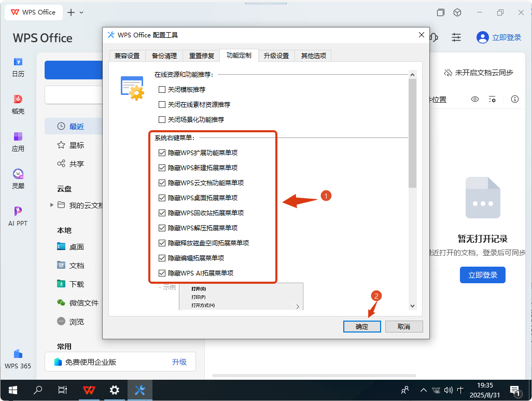Launch AI PPT from the sidebar
The height and width of the screenshot is (401, 532).
point(18,216)
